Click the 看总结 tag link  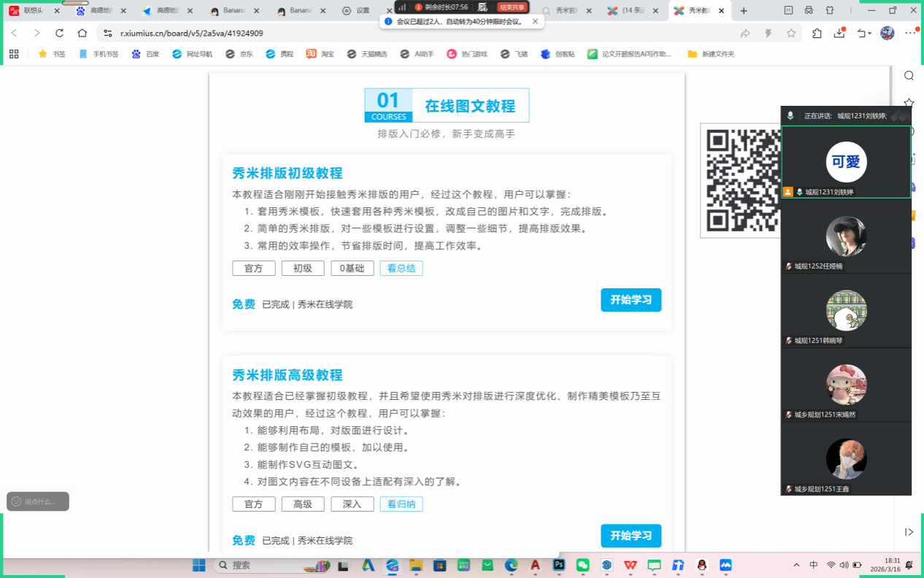401,269
